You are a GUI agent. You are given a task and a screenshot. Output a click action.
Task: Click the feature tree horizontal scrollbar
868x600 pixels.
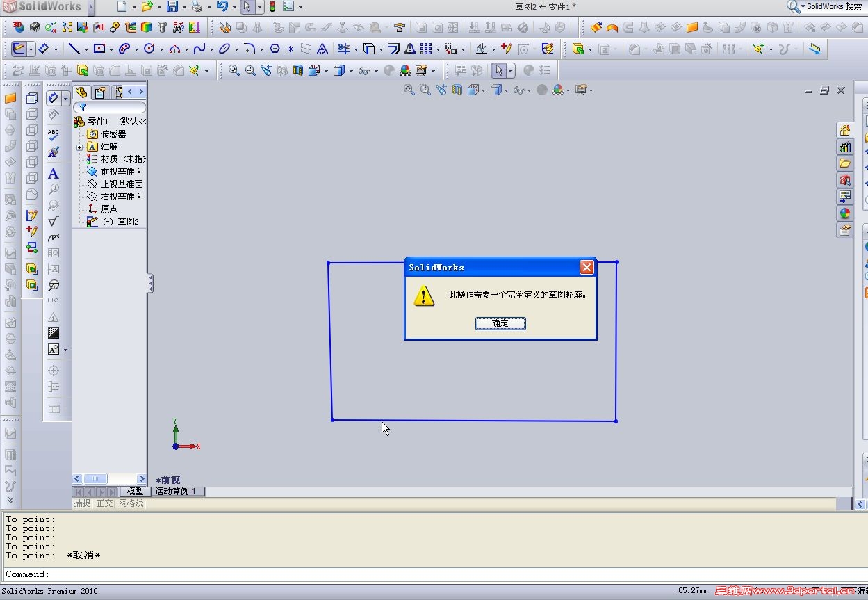110,479
